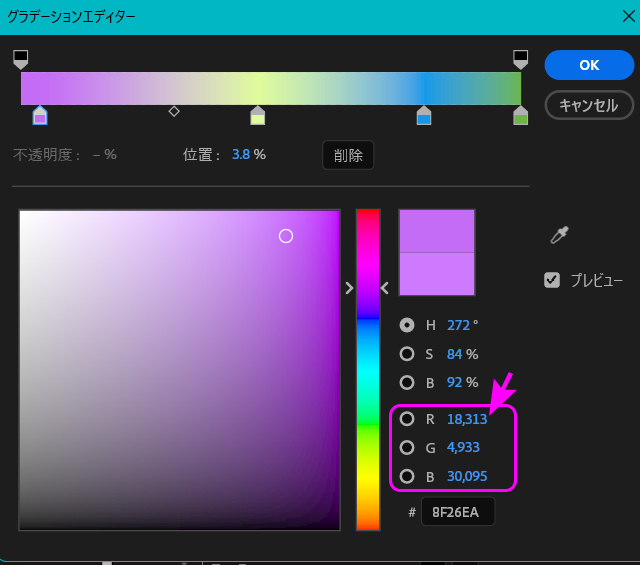Select the right opacity stop
The width and height of the screenshot is (640, 565).
pyautogui.click(x=520, y=59)
